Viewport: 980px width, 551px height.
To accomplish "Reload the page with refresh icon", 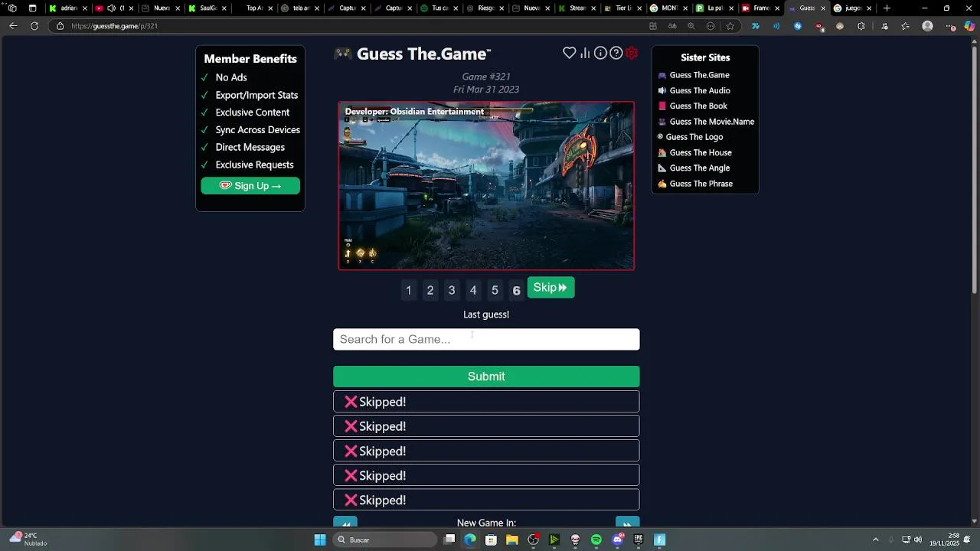I will pos(34,26).
